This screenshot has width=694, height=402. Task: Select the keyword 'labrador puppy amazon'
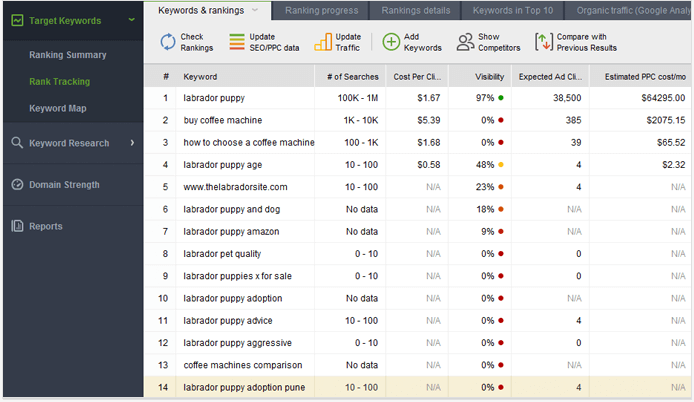231,231
